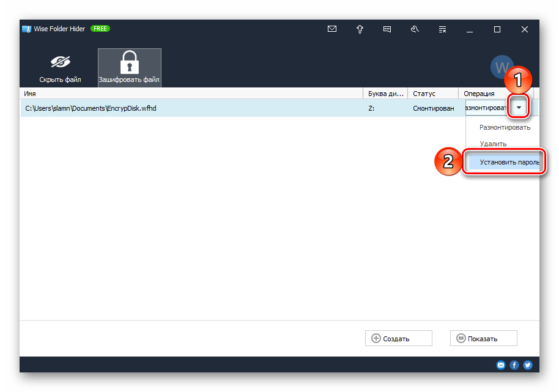Screen dimensions: 559x392
Task: Maximize the Wise Folder Hider window
Action: [497, 29]
